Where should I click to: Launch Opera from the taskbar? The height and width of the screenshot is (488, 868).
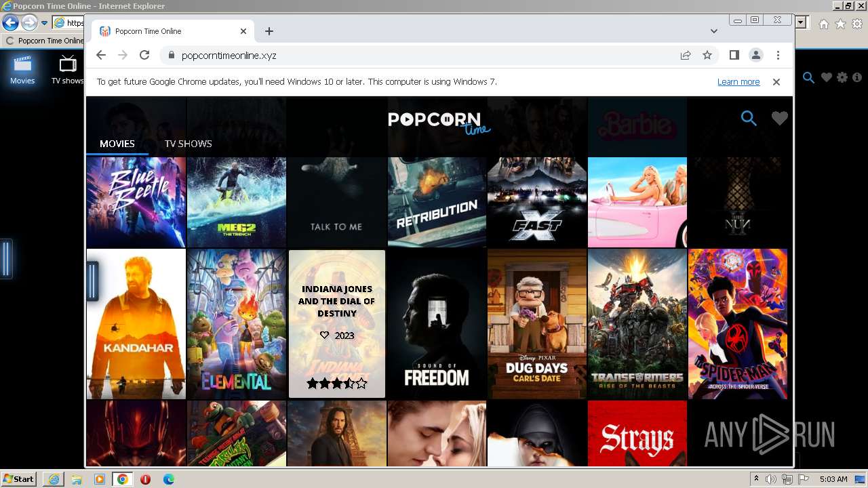coord(145,479)
